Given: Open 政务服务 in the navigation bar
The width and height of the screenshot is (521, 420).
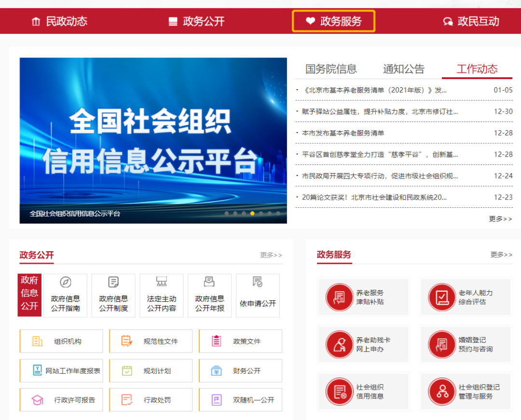Looking at the screenshot, I should 333,21.
